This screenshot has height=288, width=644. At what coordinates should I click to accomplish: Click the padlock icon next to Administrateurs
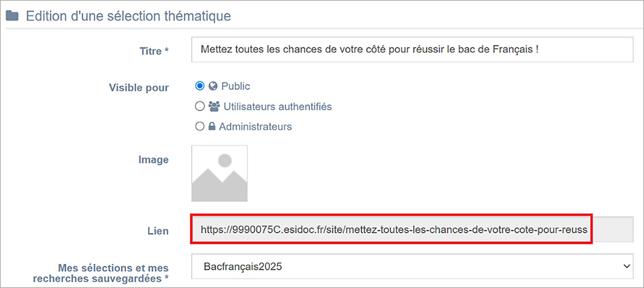tap(213, 126)
